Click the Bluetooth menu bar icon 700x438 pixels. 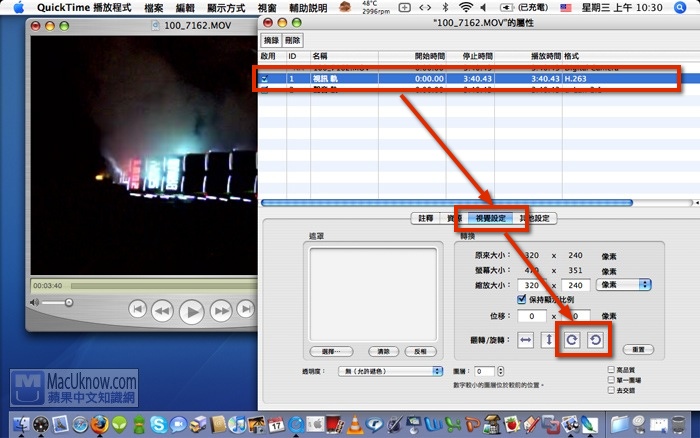point(445,7)
